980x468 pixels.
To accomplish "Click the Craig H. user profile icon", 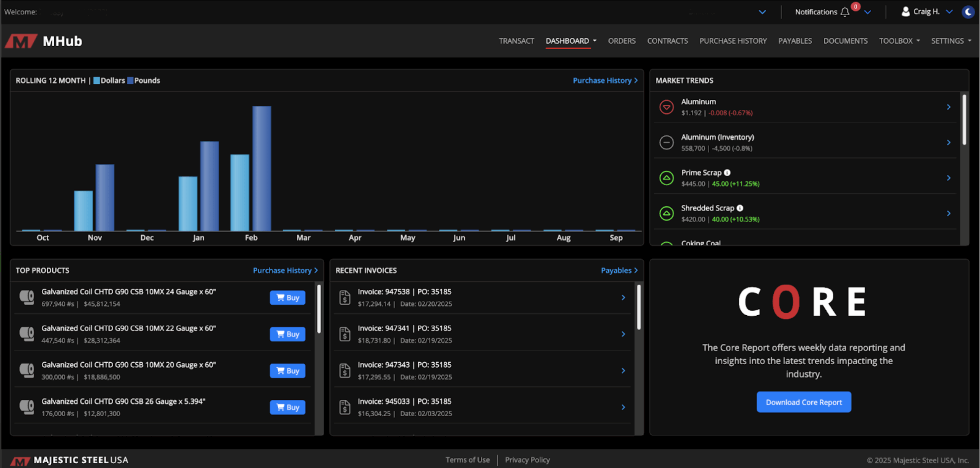I will tap(905, 12).
